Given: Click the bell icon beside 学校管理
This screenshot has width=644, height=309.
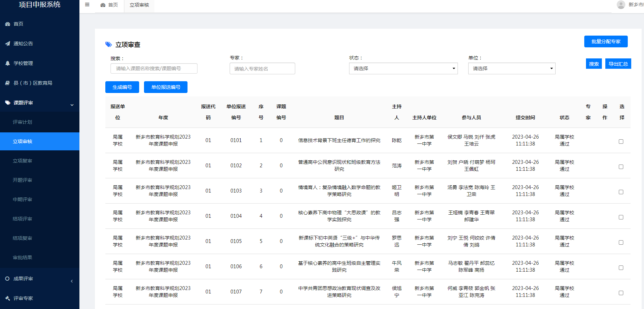Looking at the screenshot, I should coord(8,63).
